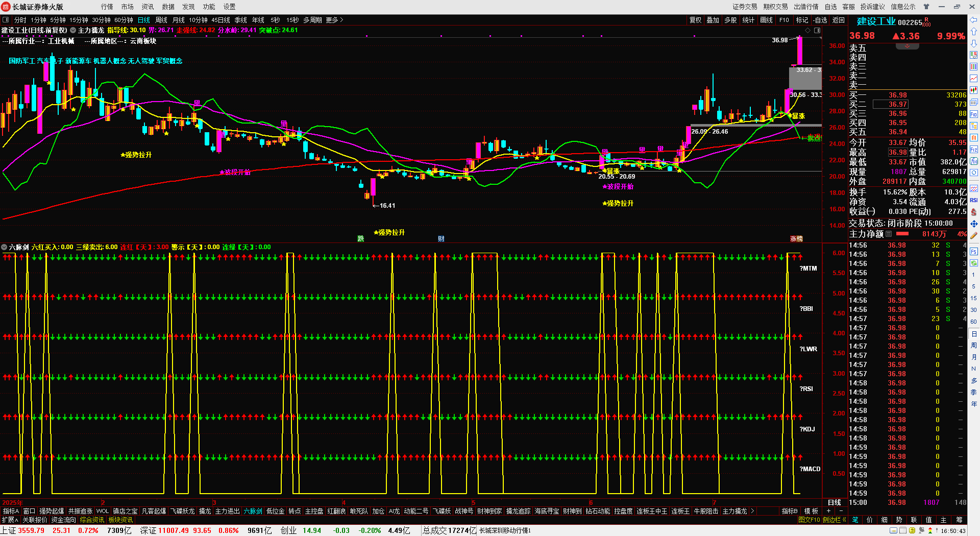
Task: Click the minus zoom-out button by 模板
Action: 841,511
